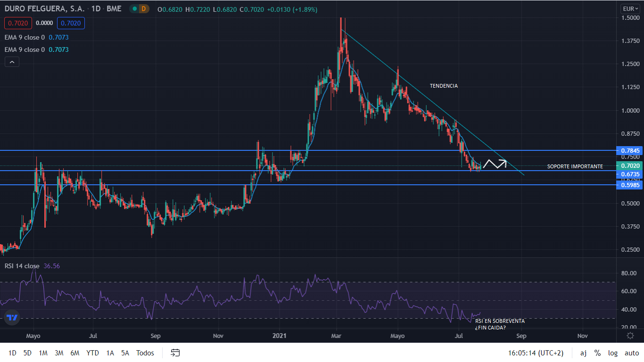
Task: Click the green market status dot
Action: coord(135,9)
